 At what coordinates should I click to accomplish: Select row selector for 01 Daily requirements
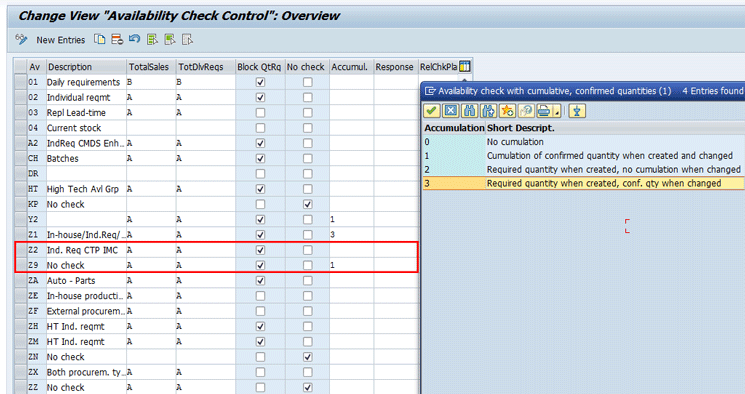[20, 82]
